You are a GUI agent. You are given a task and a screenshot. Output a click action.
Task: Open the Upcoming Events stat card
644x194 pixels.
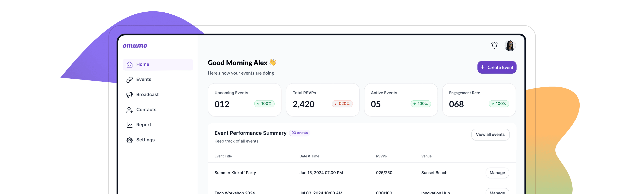(244, 99)
